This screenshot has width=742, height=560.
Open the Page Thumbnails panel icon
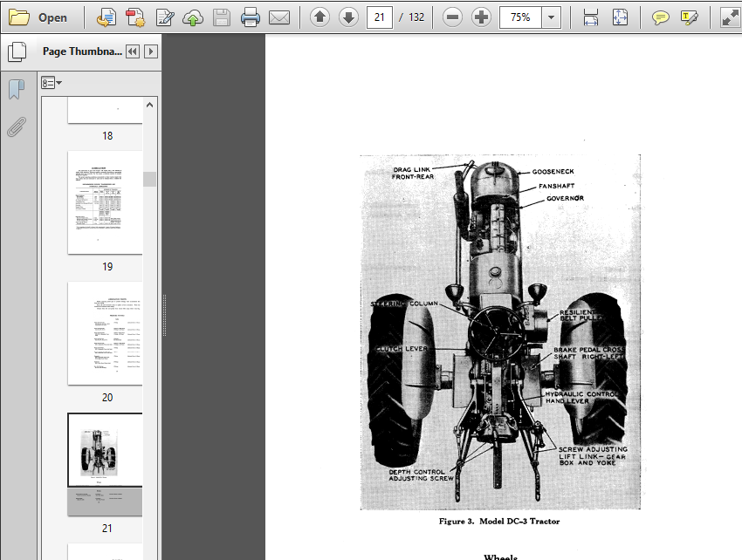(17, 51)
